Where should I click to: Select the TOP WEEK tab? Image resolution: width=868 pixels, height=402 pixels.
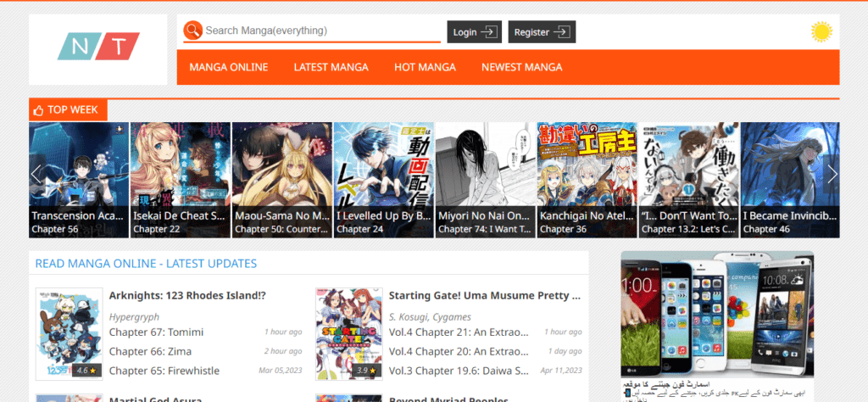click(x=68, y=110)
